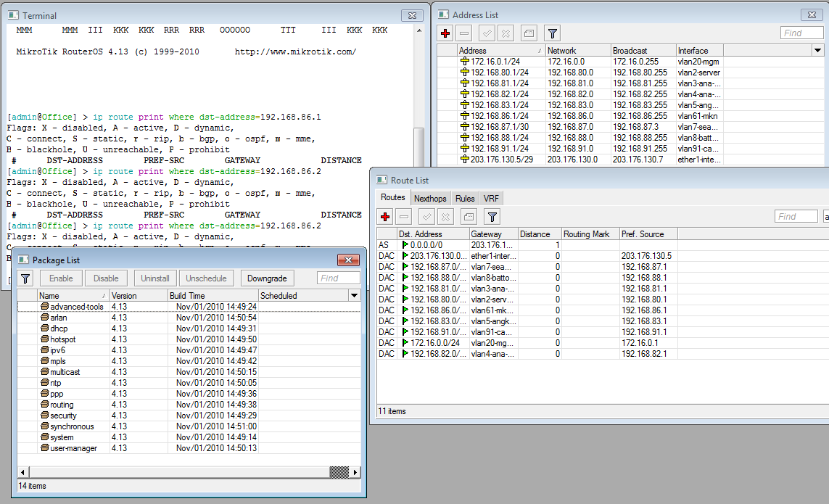Click inside the Package List Find field
Viewport: 829px width, 504px height.
(x=337, y=278)
